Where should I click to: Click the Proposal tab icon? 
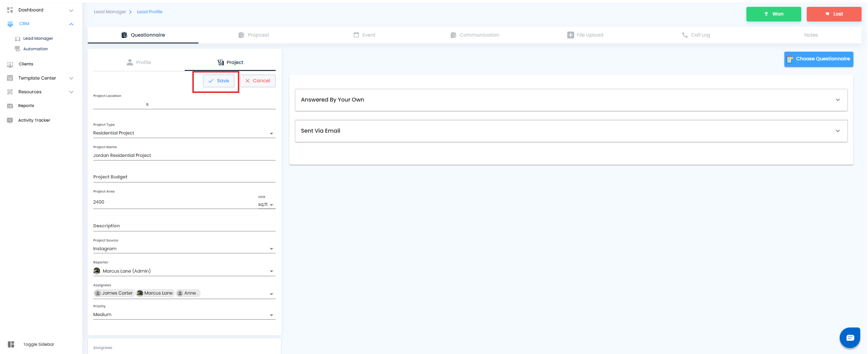click(x=241, y=35)
